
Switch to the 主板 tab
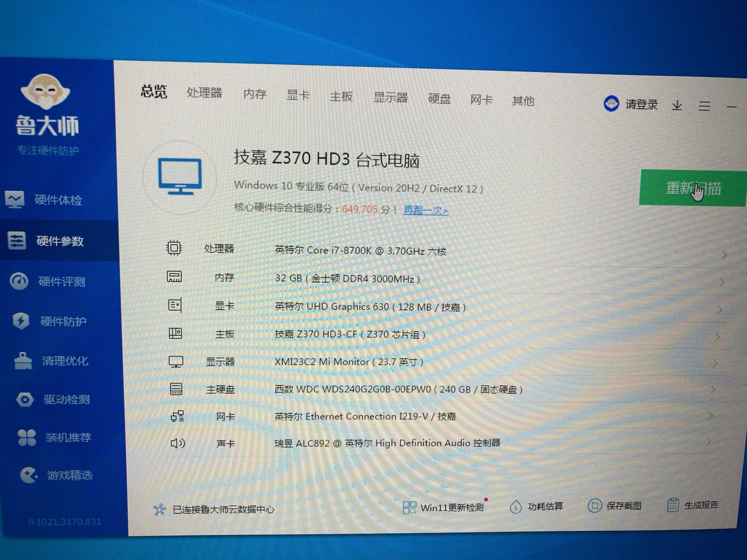pyautogui.click(x=341, y=97)
